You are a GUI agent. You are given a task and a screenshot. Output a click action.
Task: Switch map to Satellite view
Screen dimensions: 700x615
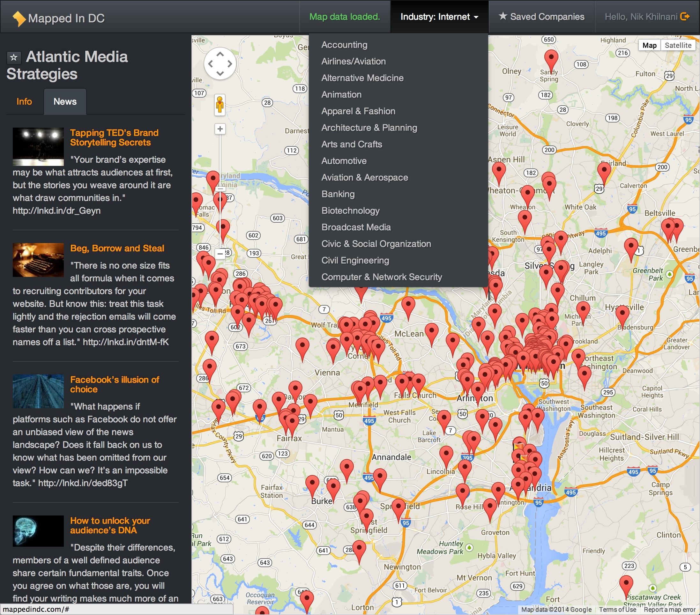[678, 45]
